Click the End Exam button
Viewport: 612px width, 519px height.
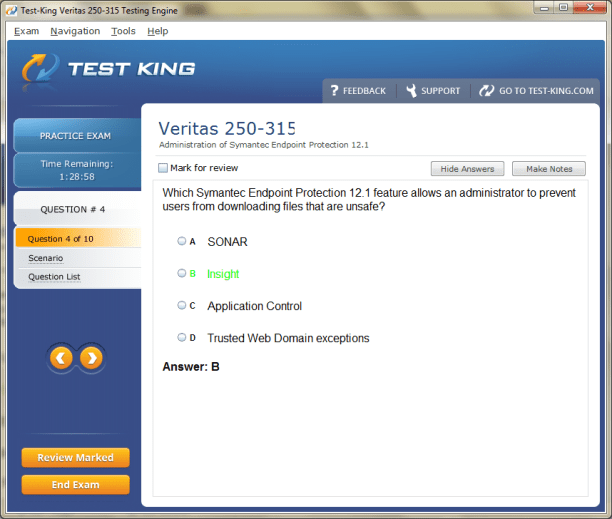[75, 485]
